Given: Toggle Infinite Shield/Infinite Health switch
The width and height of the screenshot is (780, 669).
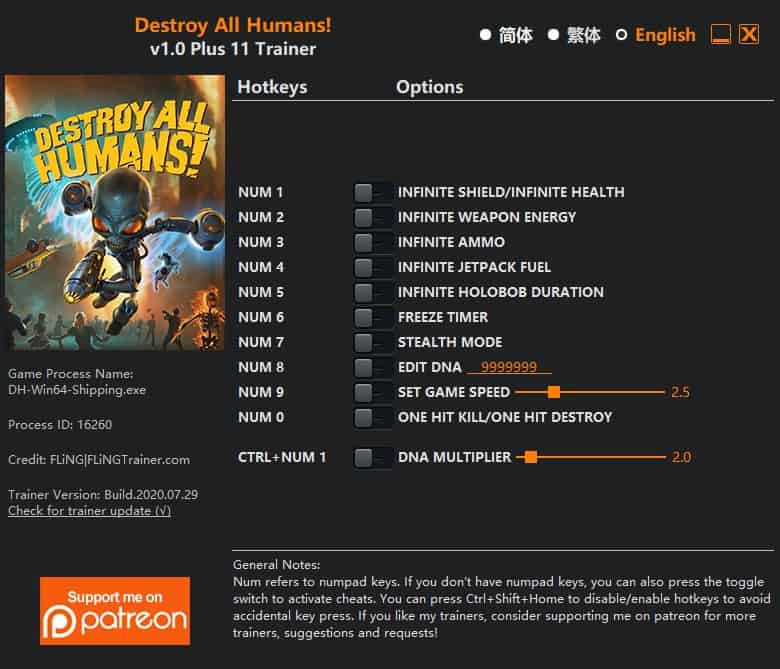Looking at the screenshot, I should [373, 192].
